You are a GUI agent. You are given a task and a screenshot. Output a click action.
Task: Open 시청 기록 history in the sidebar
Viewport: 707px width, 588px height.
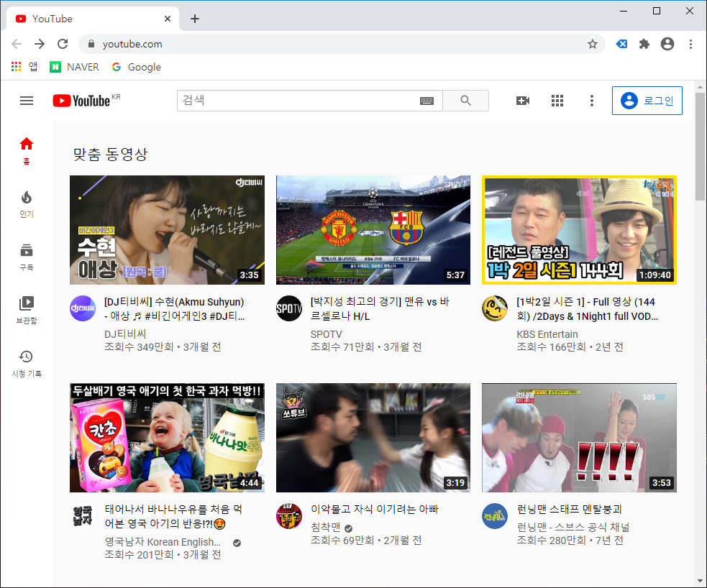(x=27, y=364)
